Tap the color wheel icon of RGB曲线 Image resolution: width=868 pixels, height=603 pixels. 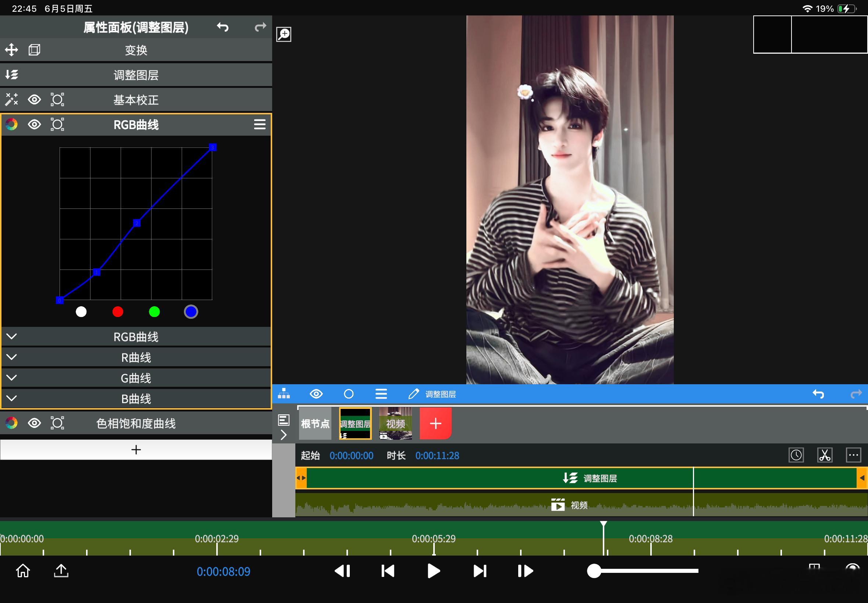11,124
